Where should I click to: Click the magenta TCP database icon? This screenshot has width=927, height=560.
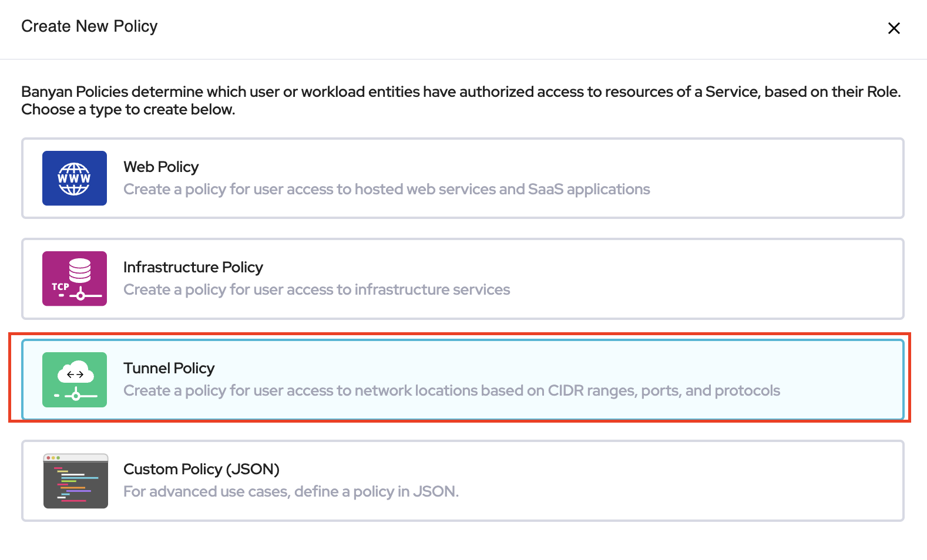[75, 279]
